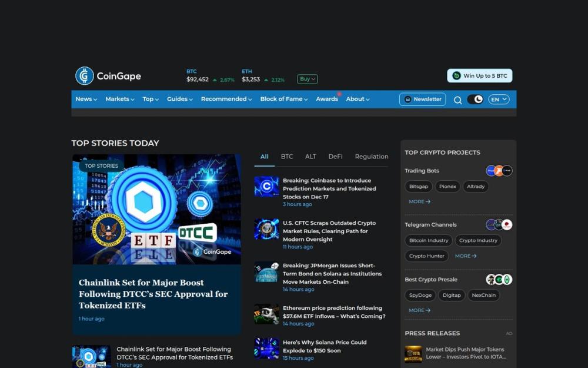The width and height of the screenshot is (588, 368).
Task: Click the Trading Bots logo icons
Action: [x=499, y=171]
